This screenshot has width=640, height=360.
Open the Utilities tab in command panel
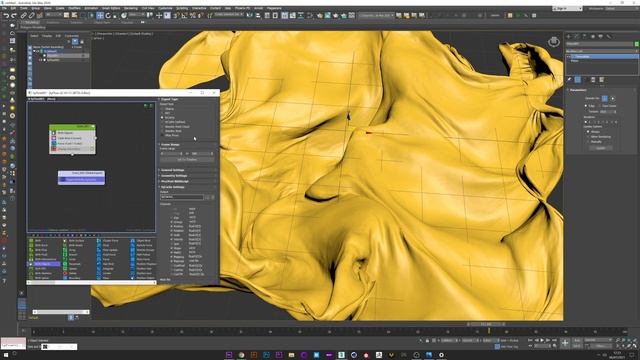[609, 36]
